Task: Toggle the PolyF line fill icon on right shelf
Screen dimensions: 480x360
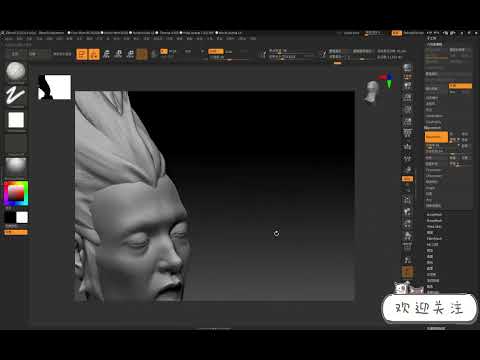Action: point(407,247)
